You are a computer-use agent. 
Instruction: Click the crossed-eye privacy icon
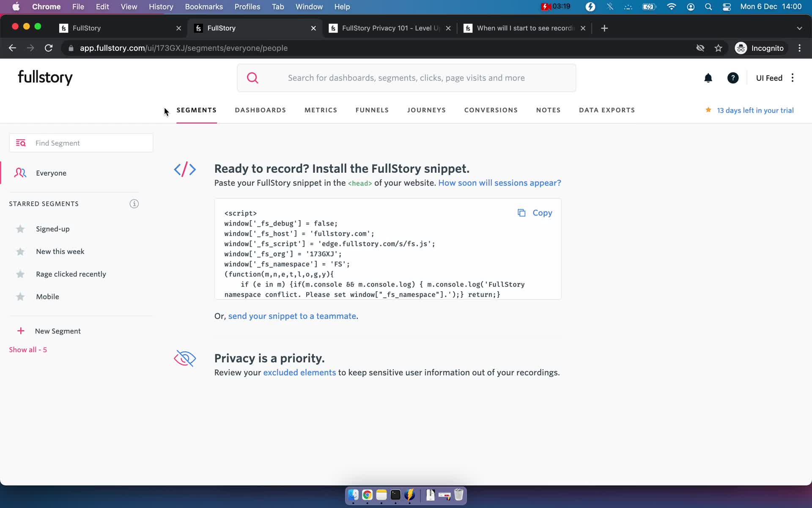pos(185,359)
